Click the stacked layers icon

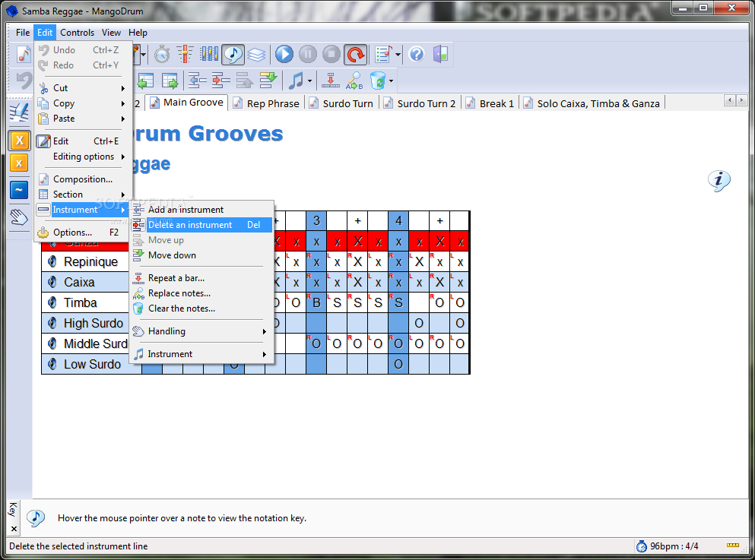(256, 55)
